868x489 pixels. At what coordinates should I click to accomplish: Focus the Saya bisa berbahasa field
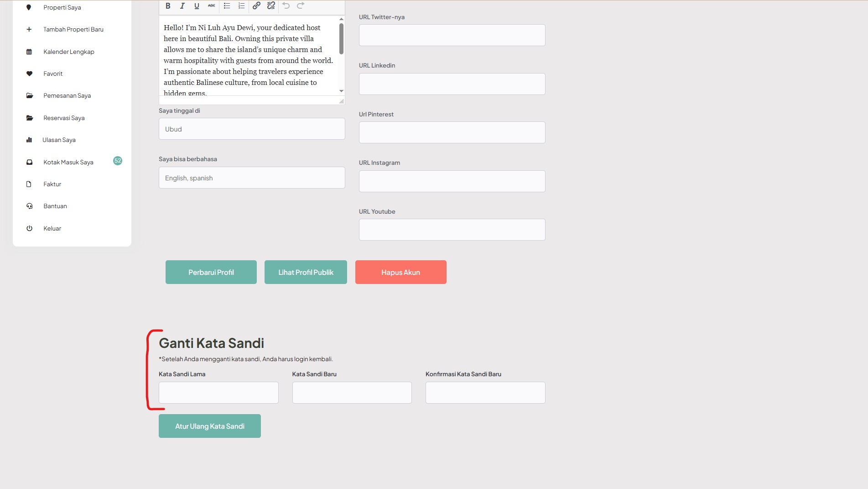pos(252,178)
